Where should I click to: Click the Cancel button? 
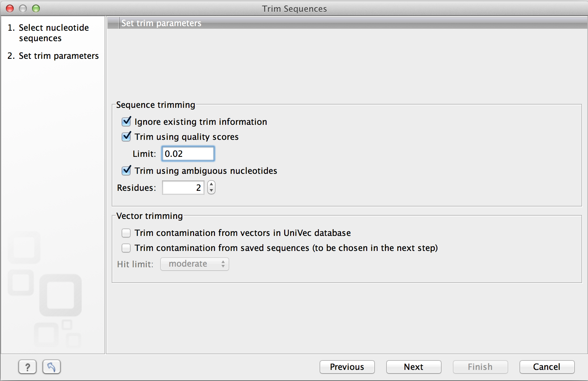pyautogui.click(x=547, y=367)
